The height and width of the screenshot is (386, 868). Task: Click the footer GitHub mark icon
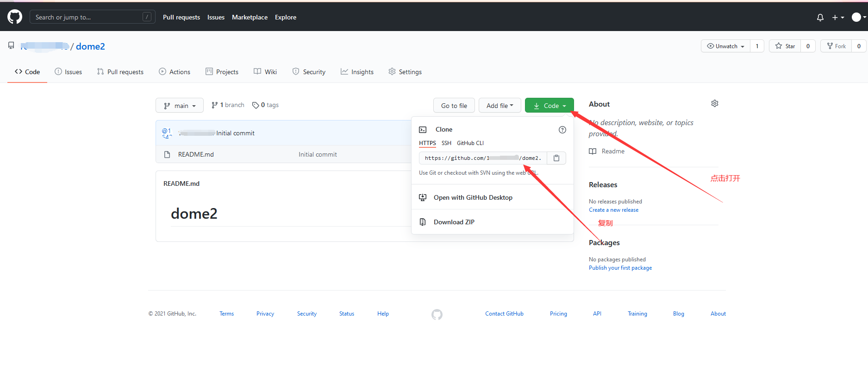tap(437, 315)
